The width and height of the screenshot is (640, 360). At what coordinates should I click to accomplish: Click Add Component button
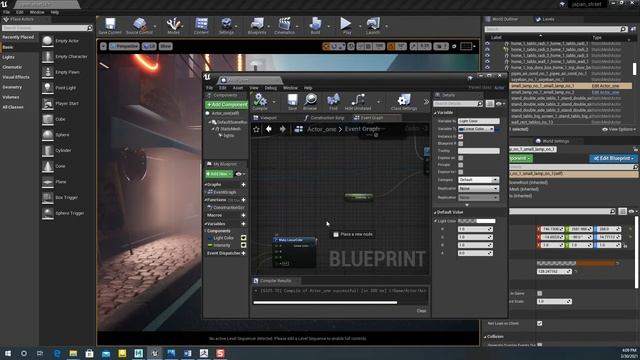coord(227,105)
